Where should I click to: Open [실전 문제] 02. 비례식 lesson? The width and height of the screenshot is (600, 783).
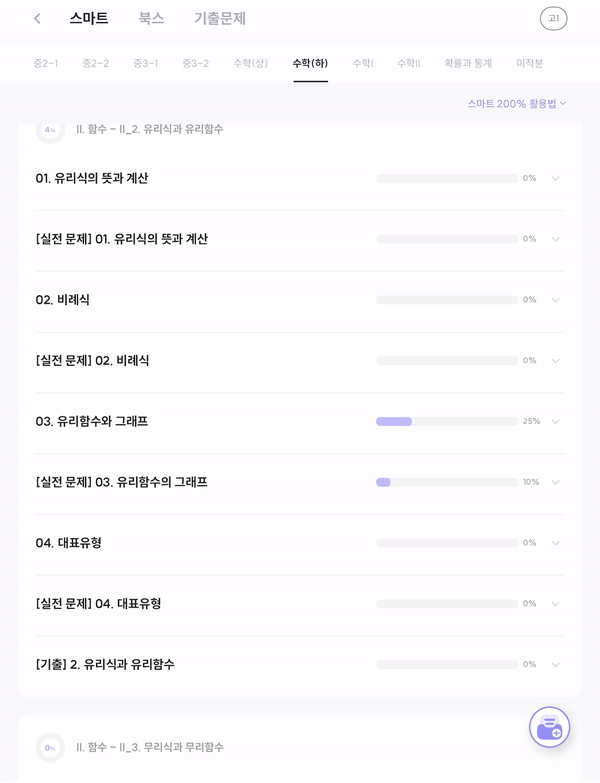pos(300,361)
